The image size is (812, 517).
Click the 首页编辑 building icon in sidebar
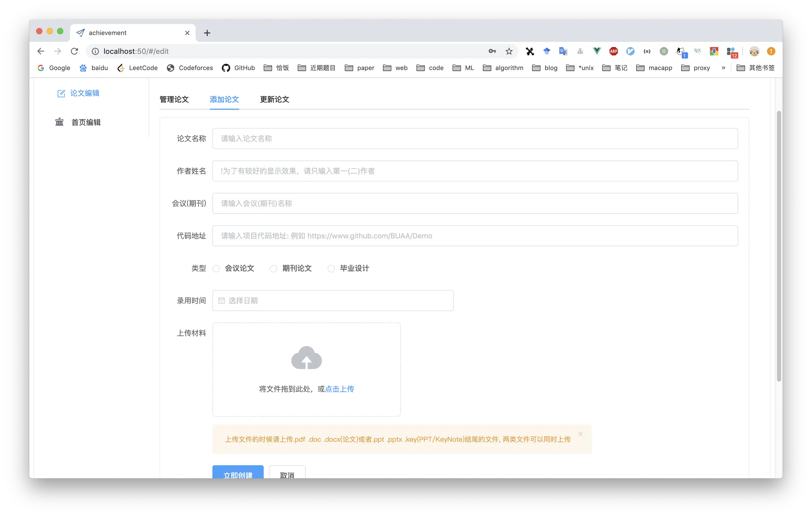point(59,122)
